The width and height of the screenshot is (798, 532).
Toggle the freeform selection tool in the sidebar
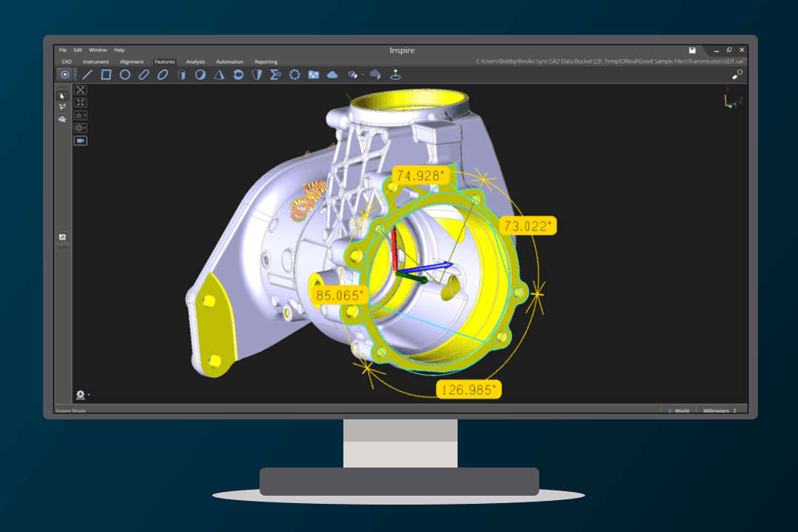[x=62, y=107]
